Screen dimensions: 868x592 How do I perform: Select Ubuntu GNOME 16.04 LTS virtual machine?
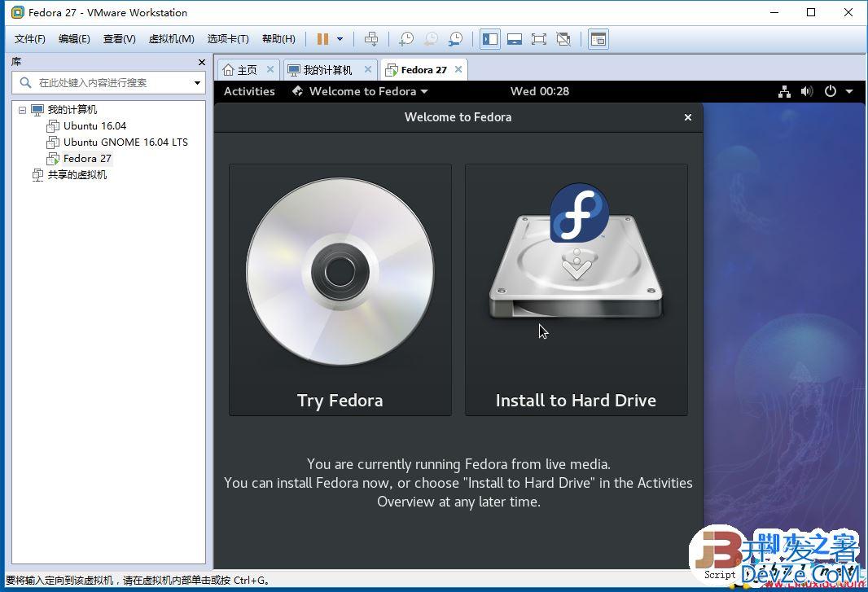[x=125, y=143]
